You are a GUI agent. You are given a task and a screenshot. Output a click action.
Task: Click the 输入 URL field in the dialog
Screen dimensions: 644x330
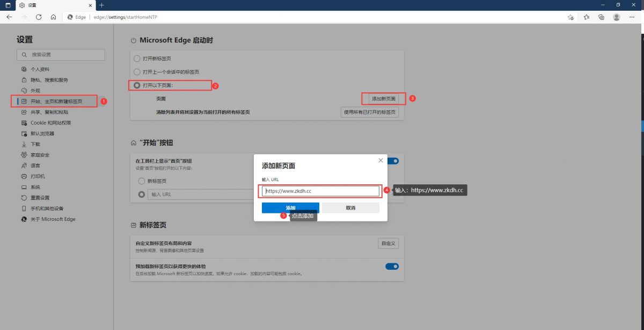pyautogui.click(x=321, y=191)
